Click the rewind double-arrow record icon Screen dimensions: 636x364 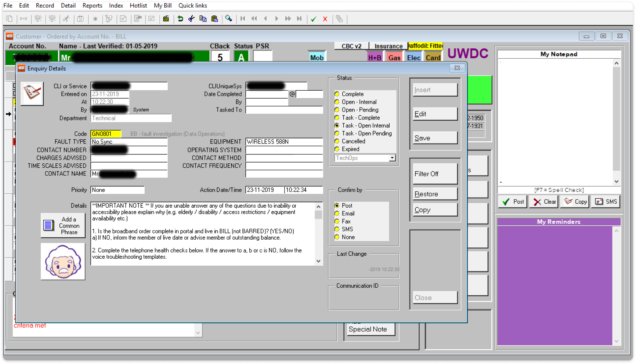pos(254,19)
